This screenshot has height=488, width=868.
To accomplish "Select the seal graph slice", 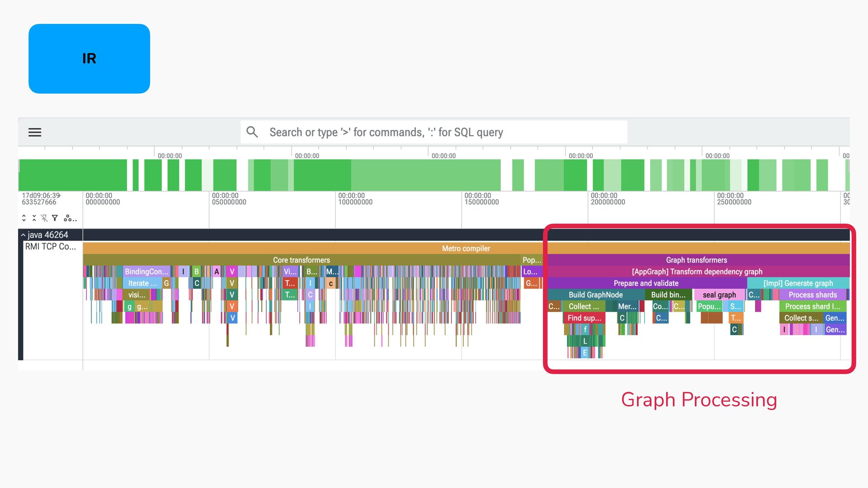I will pos(719,295).
